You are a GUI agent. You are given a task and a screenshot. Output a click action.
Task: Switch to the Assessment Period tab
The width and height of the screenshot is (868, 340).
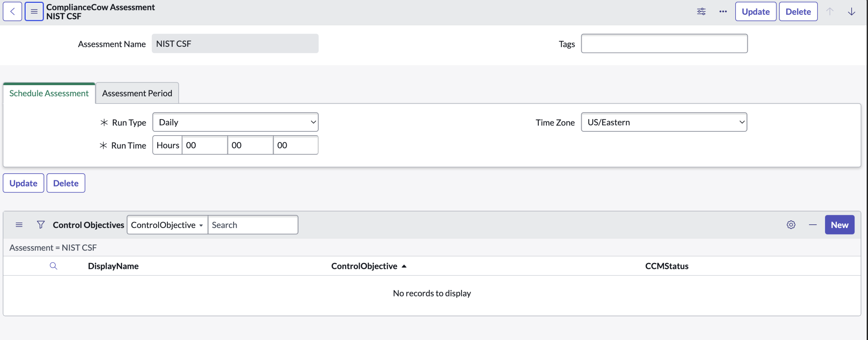tap(137, 93)
